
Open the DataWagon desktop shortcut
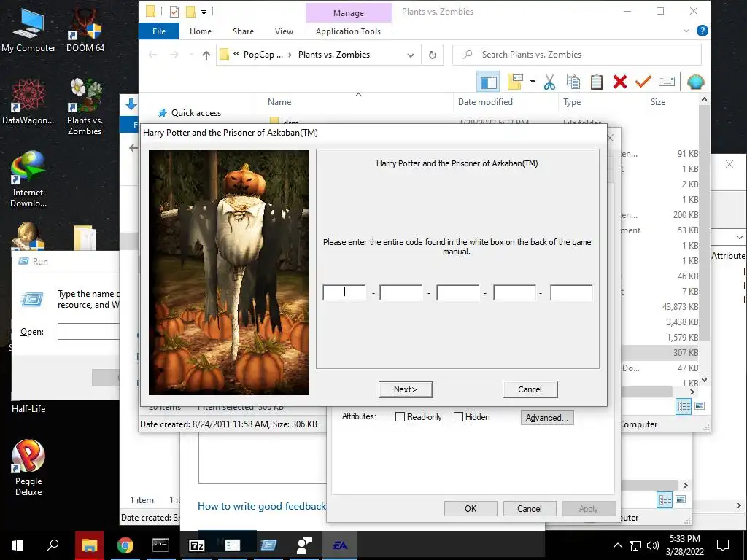(28, 102)
